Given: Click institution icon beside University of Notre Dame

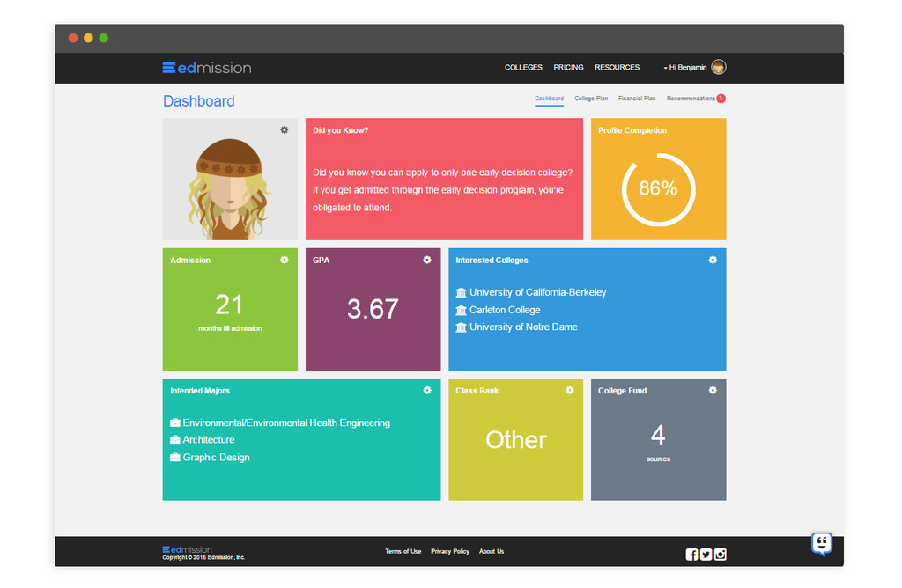Looking at the screenshot, I should [461, 327].
